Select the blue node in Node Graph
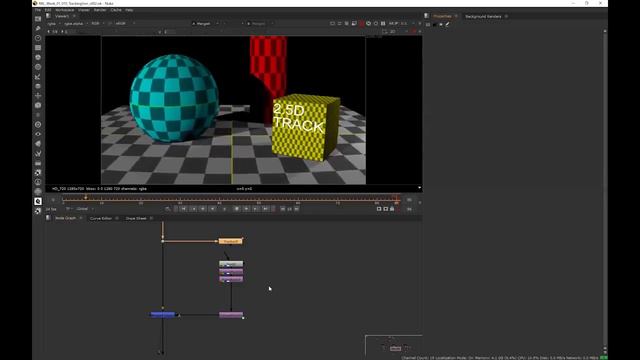Viewport: 640px width, 360px height. (x=162, y=314)
